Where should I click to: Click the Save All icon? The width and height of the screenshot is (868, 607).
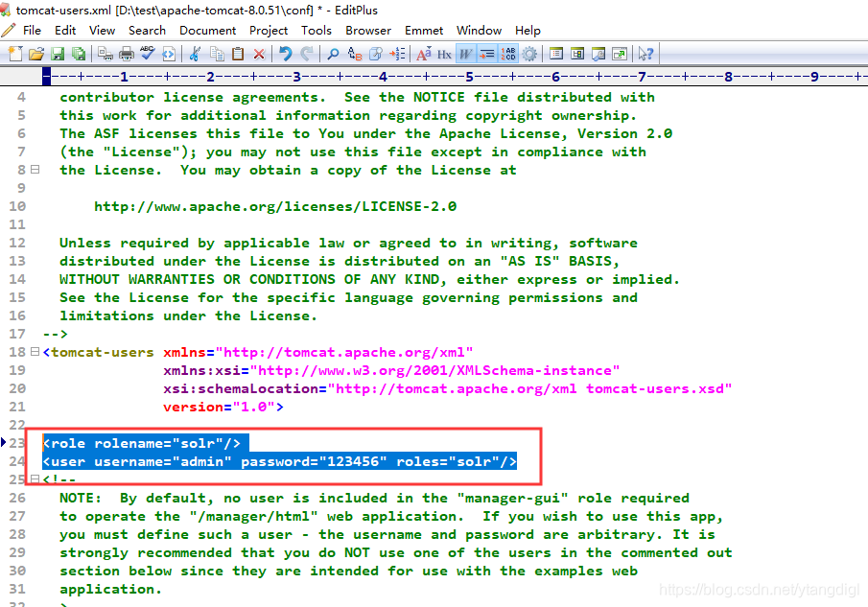(79, 54)
